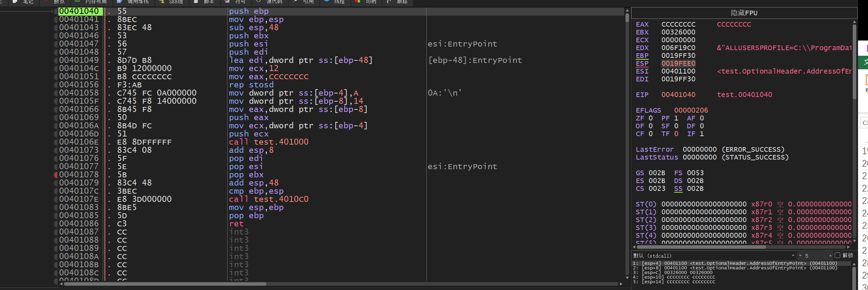Click the register panel horizontal scrollbar
Viewport: 868px width, 290px height.
[x=741, y=247]
